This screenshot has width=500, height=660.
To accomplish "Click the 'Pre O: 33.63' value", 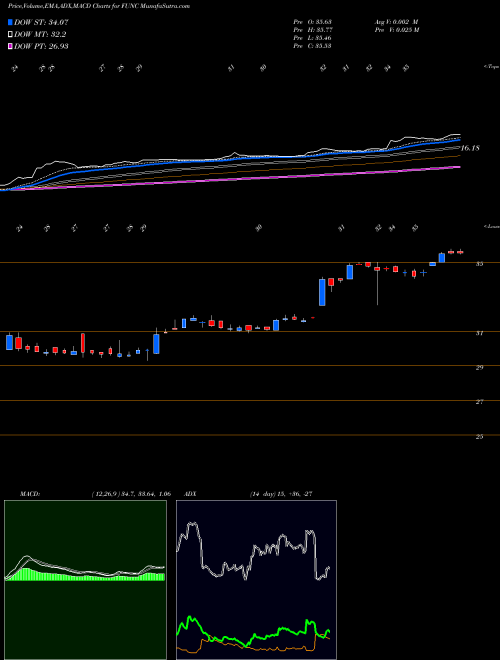I will pyautogui.click(x=312, y=22).
